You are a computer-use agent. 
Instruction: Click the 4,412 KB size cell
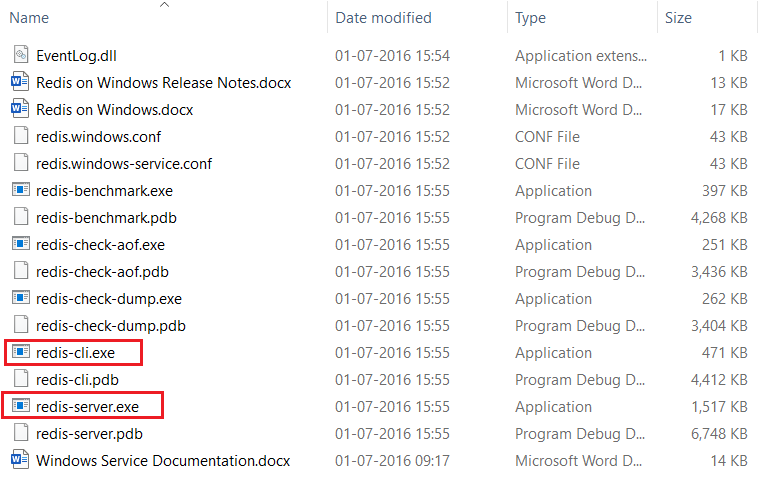719,380
